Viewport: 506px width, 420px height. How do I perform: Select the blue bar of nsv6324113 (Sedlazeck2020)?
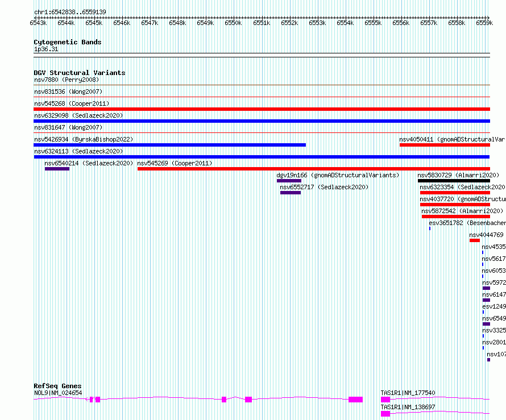pyautogui.click(x=262, y=157)
